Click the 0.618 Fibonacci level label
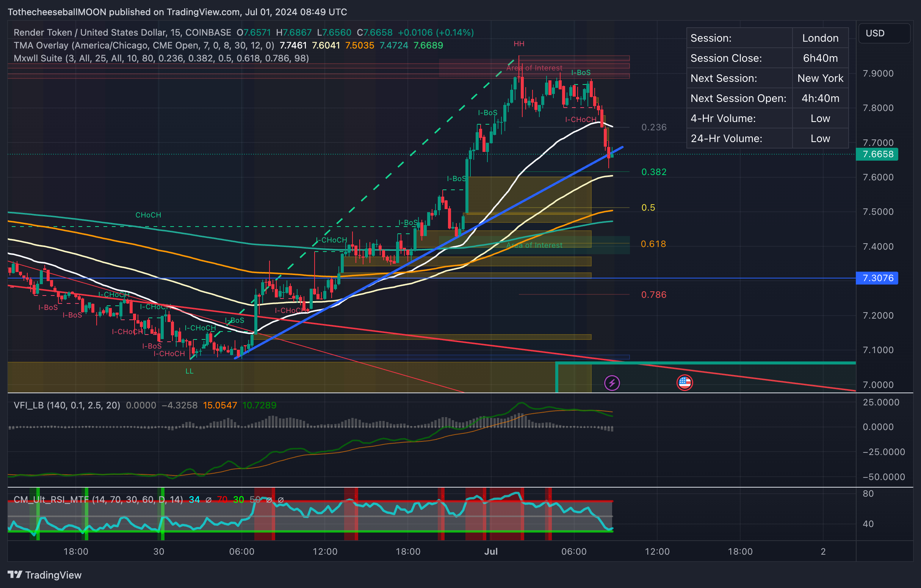 click(x=653, y=244)
